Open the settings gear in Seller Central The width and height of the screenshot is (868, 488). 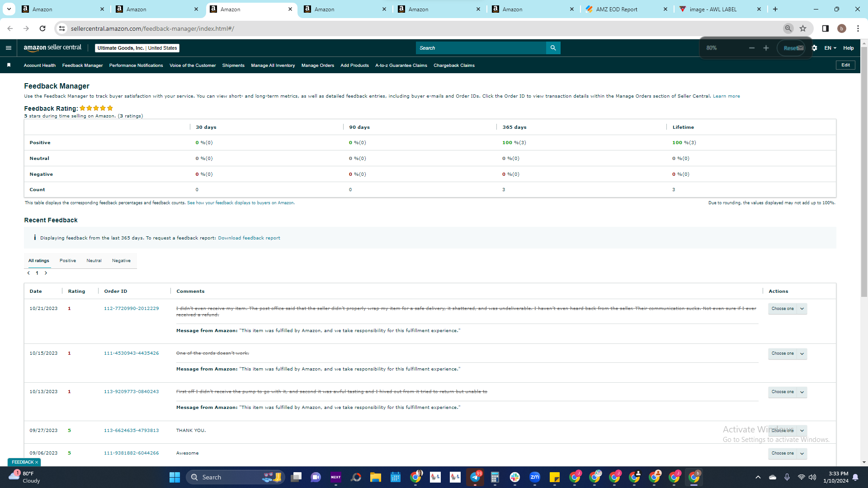(x=814, y=48)
